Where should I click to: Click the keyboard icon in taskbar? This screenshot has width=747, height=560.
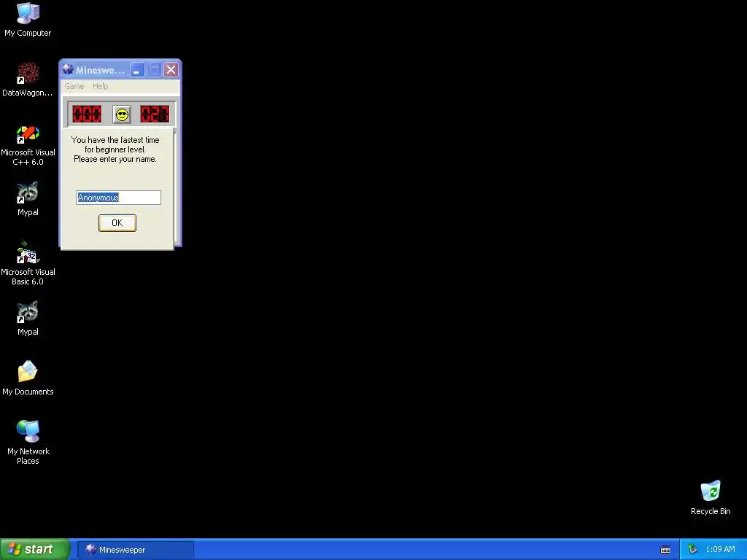pyautogui.click(x=665, y=550)
